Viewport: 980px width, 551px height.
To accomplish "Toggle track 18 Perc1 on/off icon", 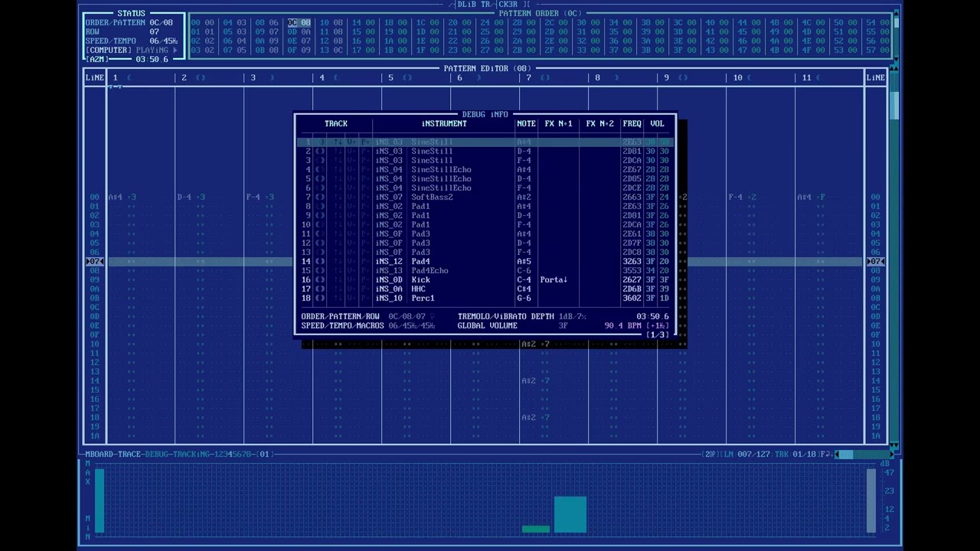I will [x=319, y=298].
